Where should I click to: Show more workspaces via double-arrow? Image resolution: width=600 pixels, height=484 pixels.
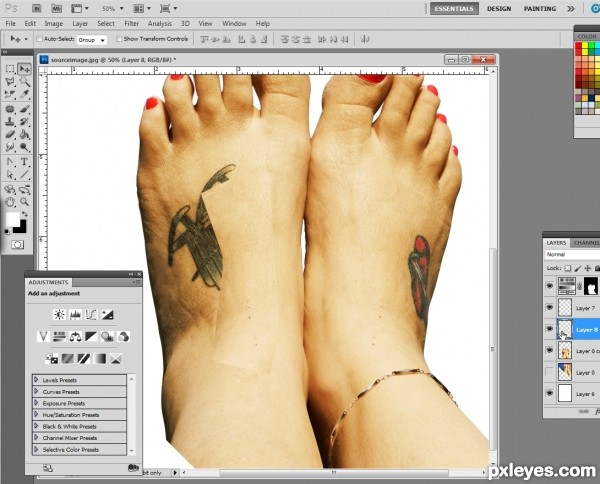coord(571,8)
